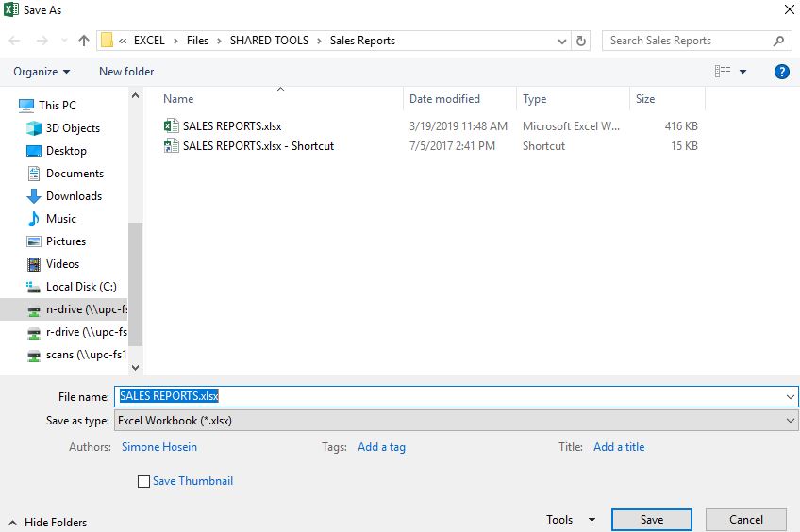The height and width of the screenshot is (532, 800).
Task: Click the Back navigation arrow
Action: pyautogui.click(x=14, y=41)
